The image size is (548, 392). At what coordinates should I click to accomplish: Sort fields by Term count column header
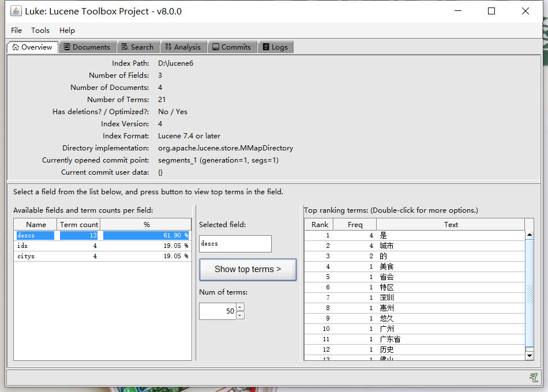tap(78, 225)
